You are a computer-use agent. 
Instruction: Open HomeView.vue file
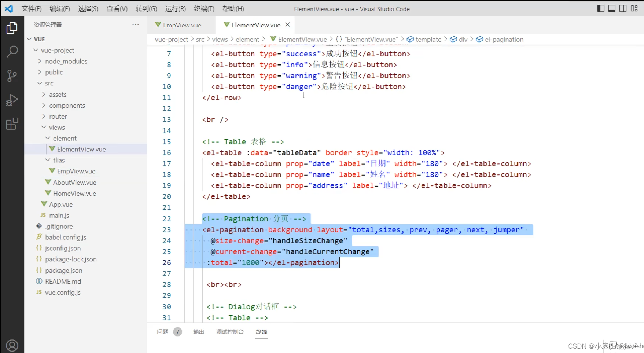tap(86, 193)
